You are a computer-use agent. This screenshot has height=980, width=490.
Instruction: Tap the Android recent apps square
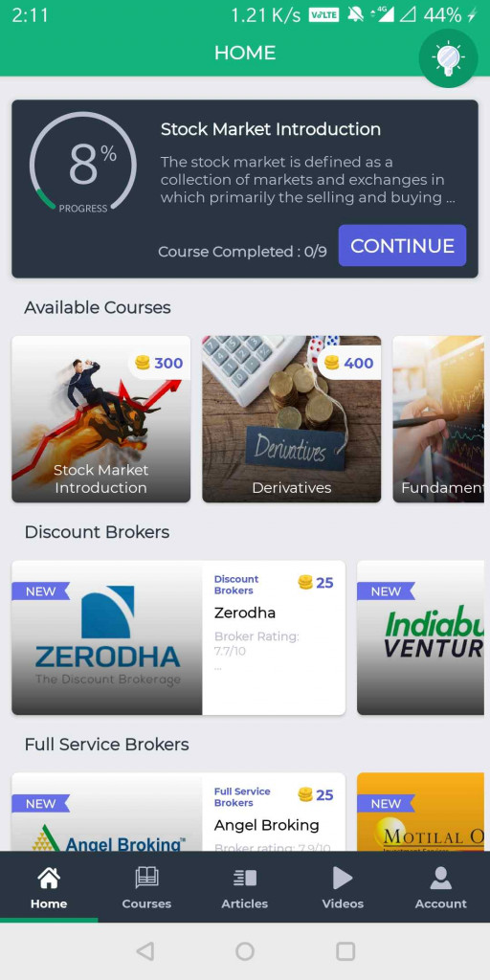point(345,951)
